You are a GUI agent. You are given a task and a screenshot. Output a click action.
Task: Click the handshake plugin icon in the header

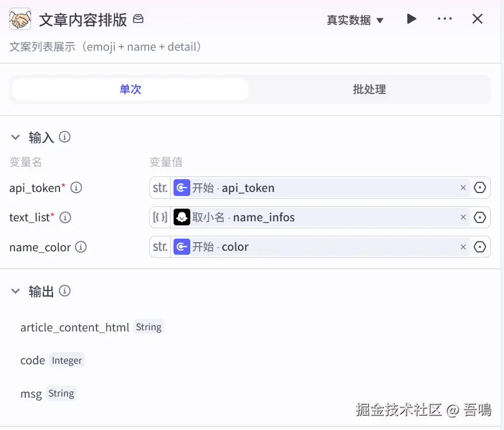pyautogui.click(x=21, y=20)
